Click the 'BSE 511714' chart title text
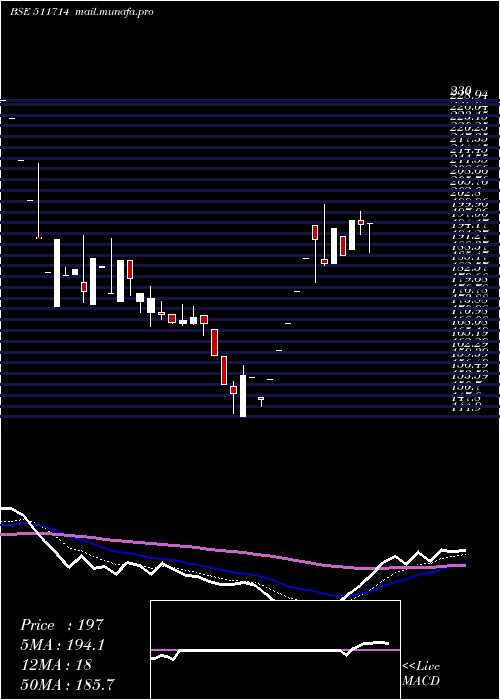Screen dimensions: 500x700 pos(39,12)
